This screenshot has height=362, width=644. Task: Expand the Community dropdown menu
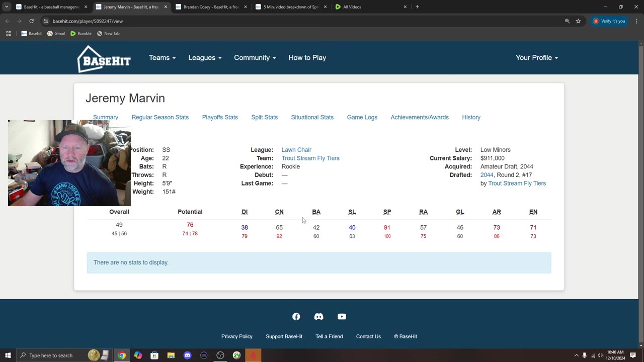(255, 58)
